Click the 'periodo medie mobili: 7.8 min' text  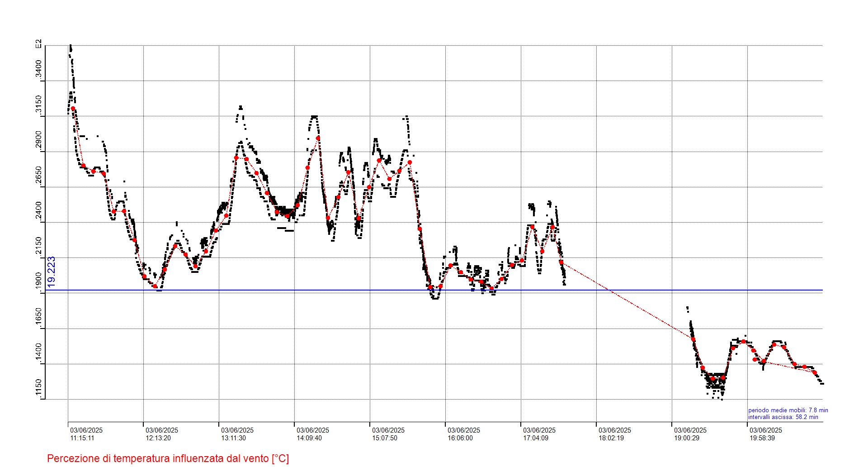[x=788, y=410]
